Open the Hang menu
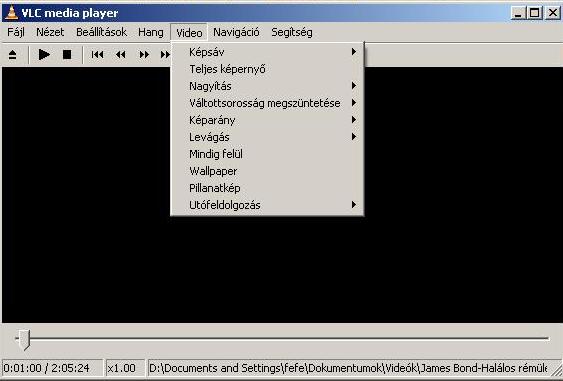This screenshot has height=381, width=563. pos(151,32)
